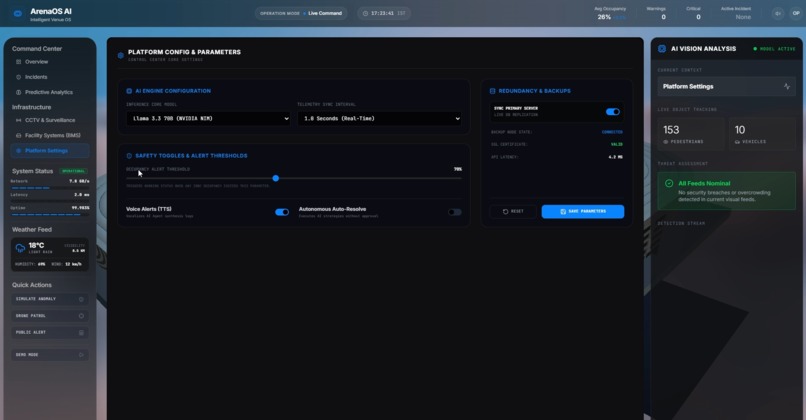Click the Occupancy Alert Threshold slider handle
The image size is (806, 420).
(276, 178)
